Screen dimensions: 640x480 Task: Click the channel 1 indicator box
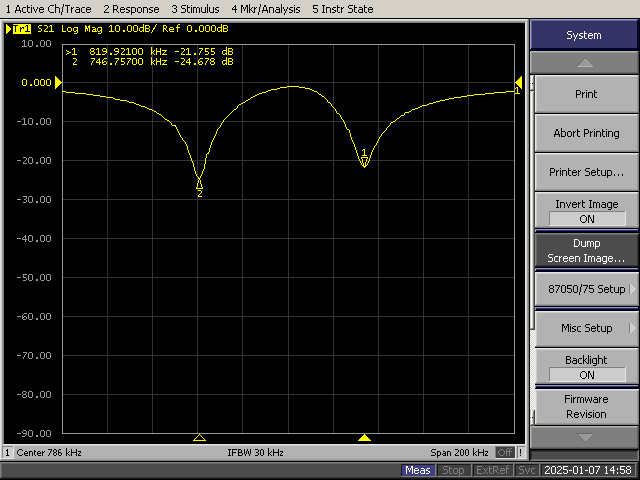tap(7, 452)
